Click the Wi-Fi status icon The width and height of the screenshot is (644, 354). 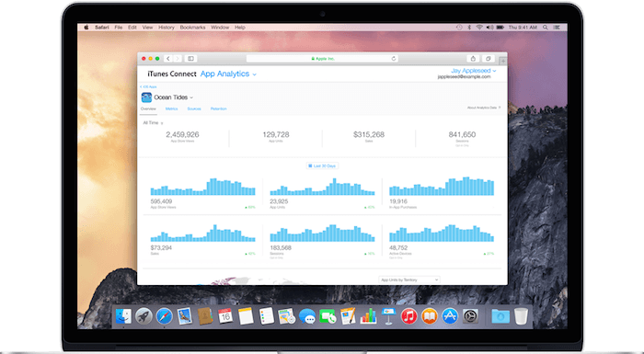(x=479, y=28)
